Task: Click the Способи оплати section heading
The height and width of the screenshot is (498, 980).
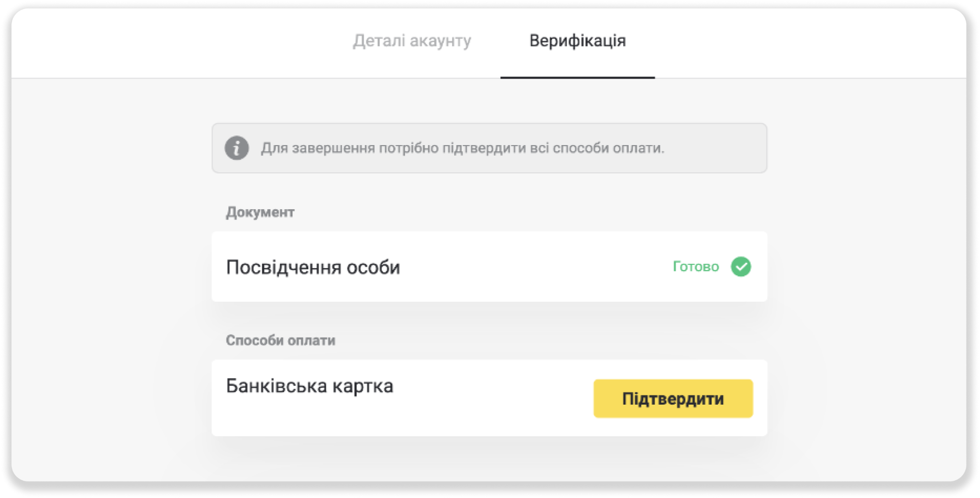Action: 281,340
